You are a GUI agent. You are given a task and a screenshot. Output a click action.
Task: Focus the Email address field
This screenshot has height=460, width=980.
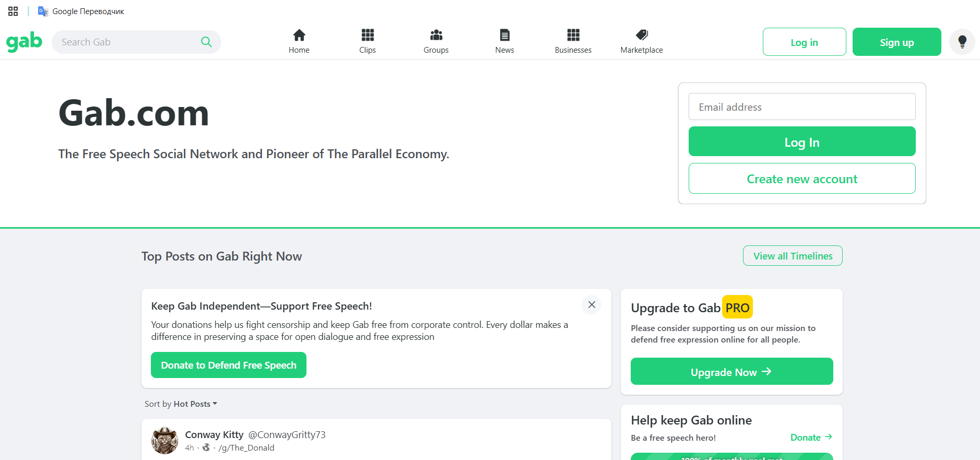pyautogui.click(x=802, y=107)
